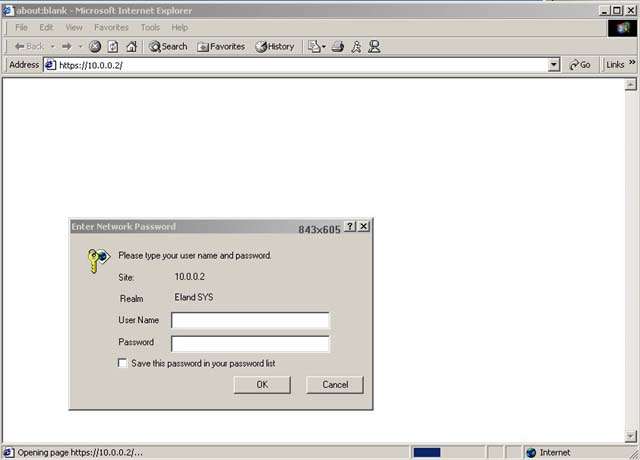Focus the Password field
Viewport: 640px width, 460px height.
coord(250,344)
